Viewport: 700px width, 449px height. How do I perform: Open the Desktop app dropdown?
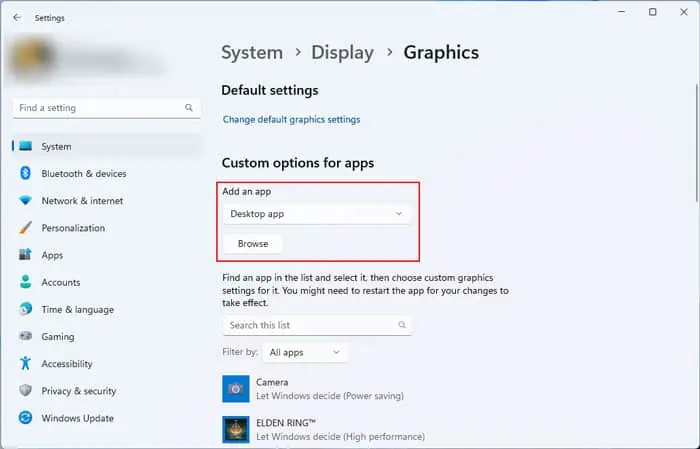pyautogui.click(x=317, y=214)
